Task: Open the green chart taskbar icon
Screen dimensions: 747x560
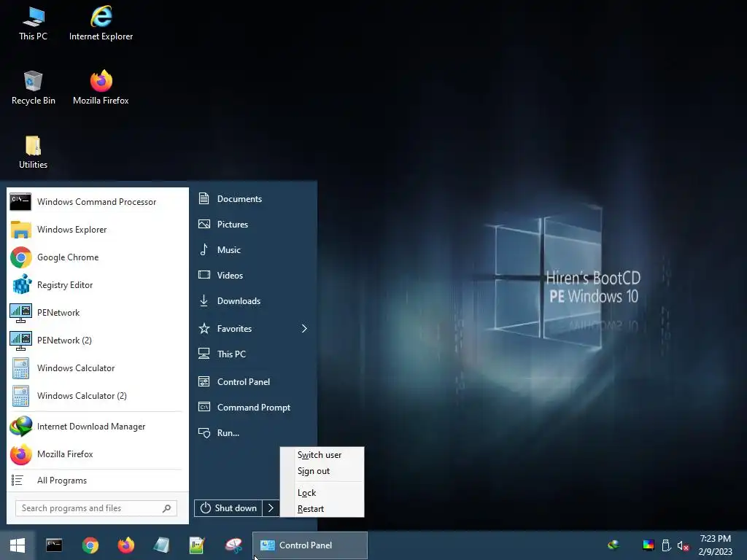Action: tap(197, 545)
